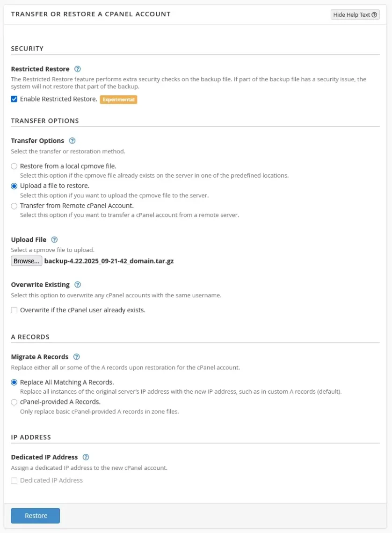
Task: Select cPanel-provided A Records option
Action: point(14,402)
